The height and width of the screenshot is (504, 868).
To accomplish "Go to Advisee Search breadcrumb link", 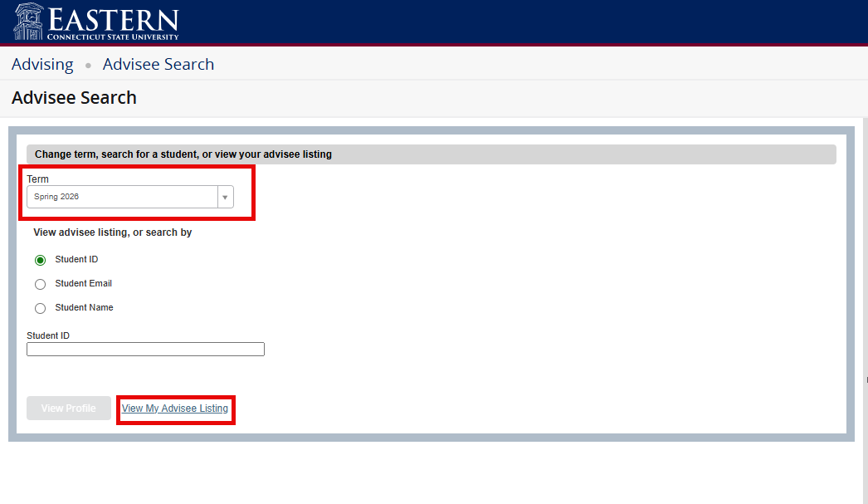I will 158,64.
